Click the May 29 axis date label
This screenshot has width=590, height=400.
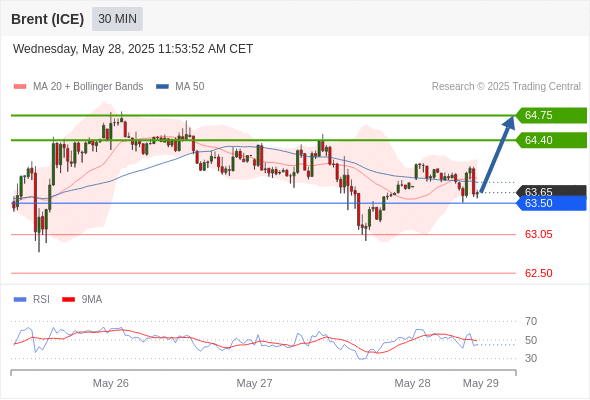point(481,383)
